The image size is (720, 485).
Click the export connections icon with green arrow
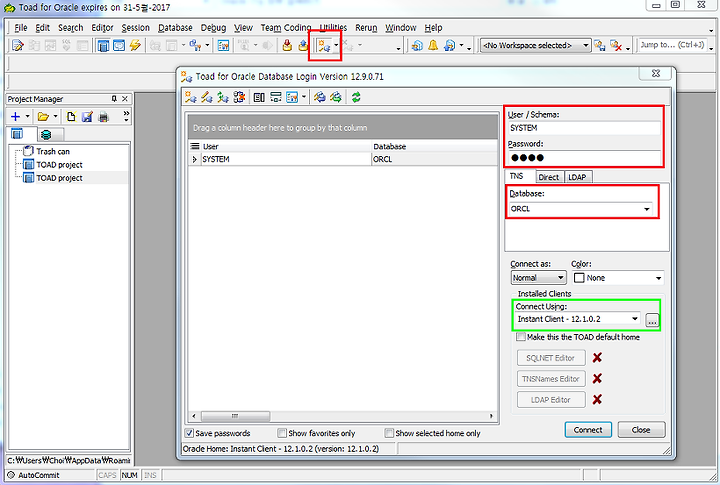pyautogui.click(x=336, y=97)
